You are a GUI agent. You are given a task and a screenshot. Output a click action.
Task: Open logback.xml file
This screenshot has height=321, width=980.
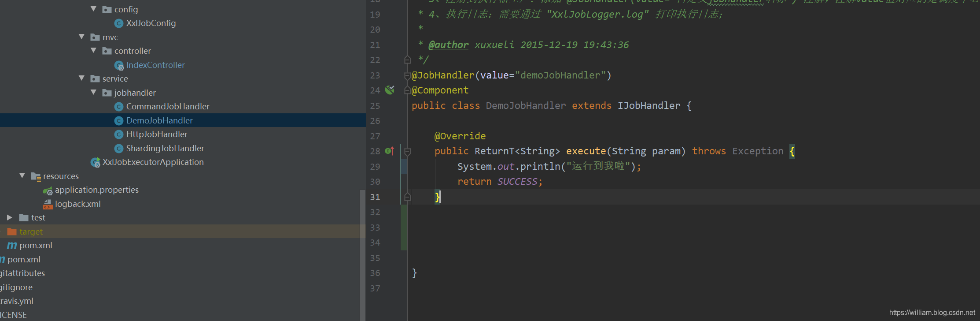[x=78, y=204]
